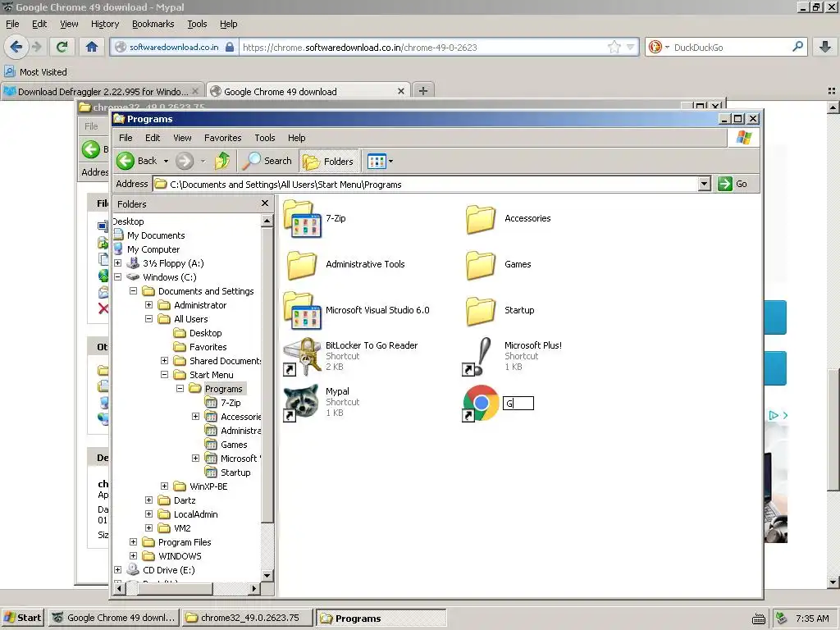This screenshot has height=630, width=840.
Task: Click the DuckDuckGo search magnifier icon
Action: (x=797, y=47)
